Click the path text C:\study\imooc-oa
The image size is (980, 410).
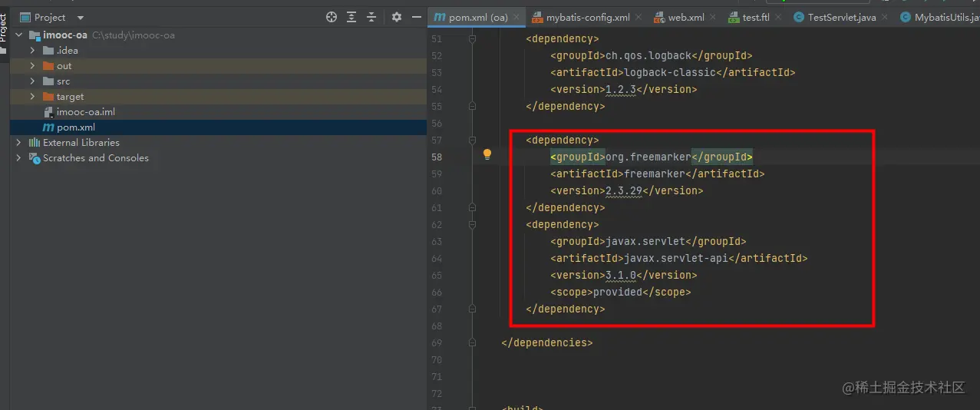click(133, 35)
